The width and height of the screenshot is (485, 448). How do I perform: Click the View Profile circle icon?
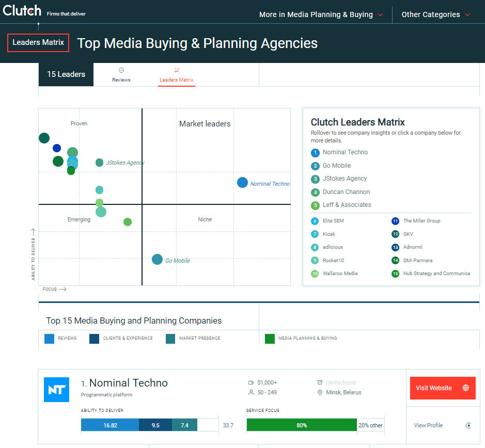[x=468, y=425]
